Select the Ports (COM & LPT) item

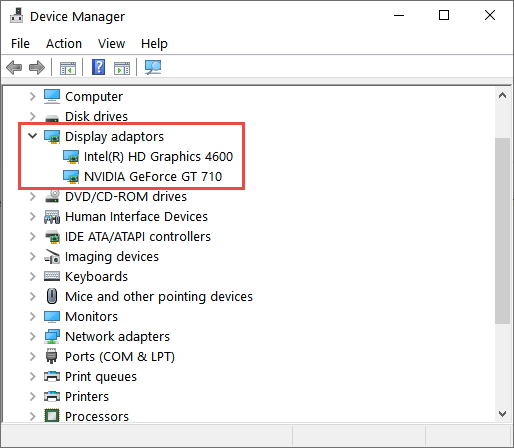(x=120, y=356)
